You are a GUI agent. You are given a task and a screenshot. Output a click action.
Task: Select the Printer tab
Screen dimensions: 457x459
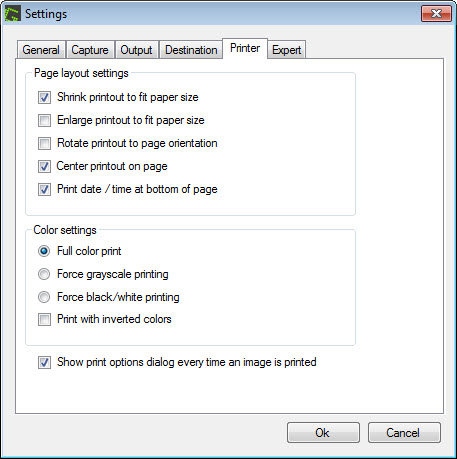pos(245,48)
